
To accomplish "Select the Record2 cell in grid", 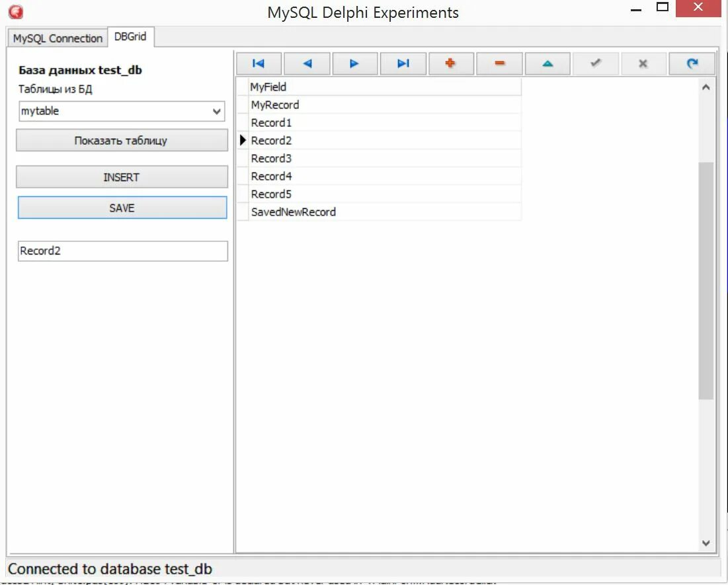I will pos(384,140).
